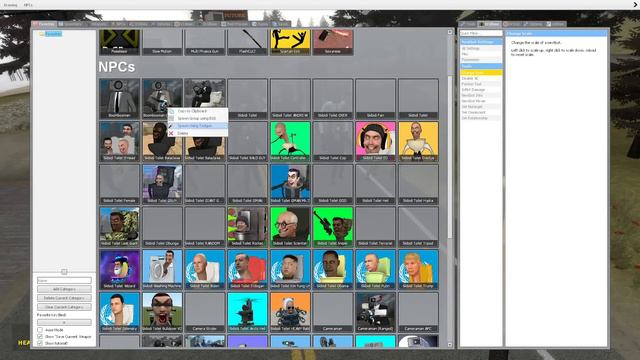Click left panel splitter handle
Screen dimensions: 640x360
click(x=64, y=271)
